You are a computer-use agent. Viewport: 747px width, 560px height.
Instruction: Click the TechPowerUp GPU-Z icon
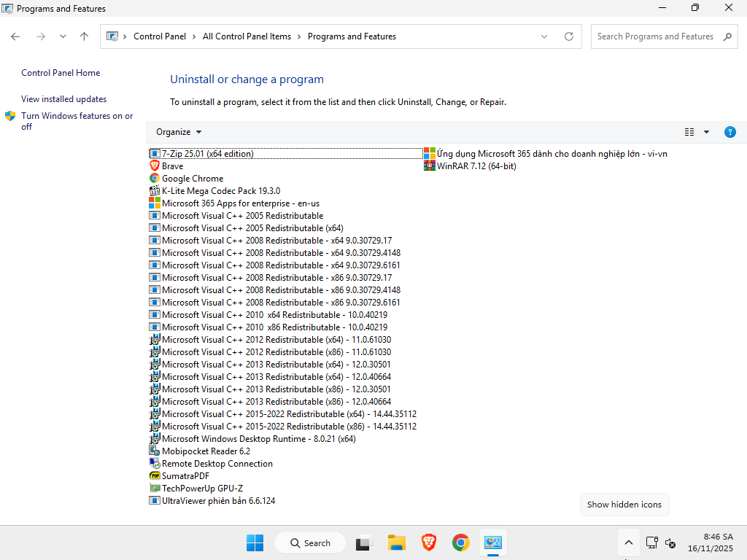[154, 488]
